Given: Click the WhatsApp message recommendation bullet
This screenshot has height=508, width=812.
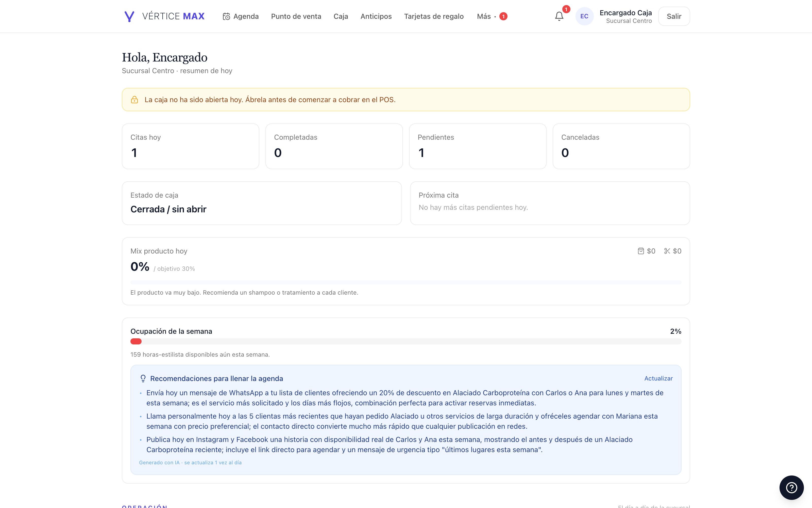Looking at the screenshot, I should coord(405,398).
